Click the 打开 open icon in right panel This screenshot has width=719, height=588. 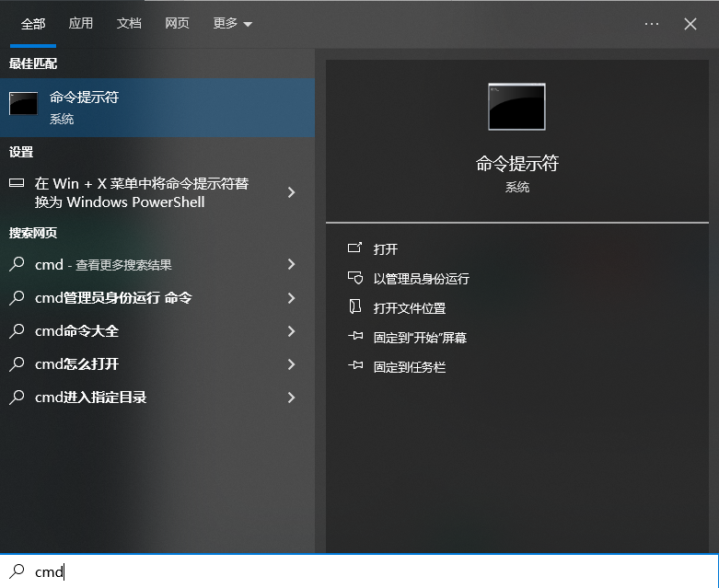pyautogui.click(x=355, y=249)
